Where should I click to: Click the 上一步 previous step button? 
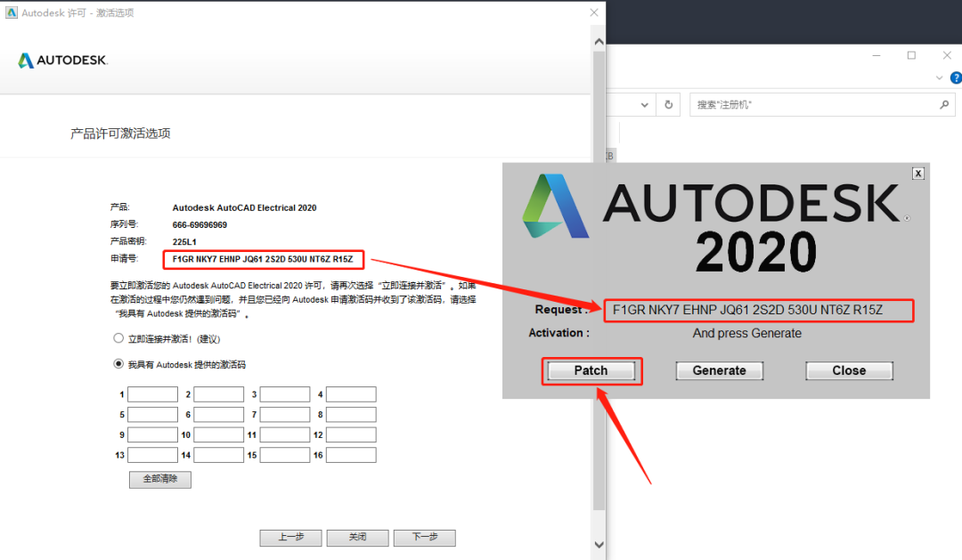[290, 538]
